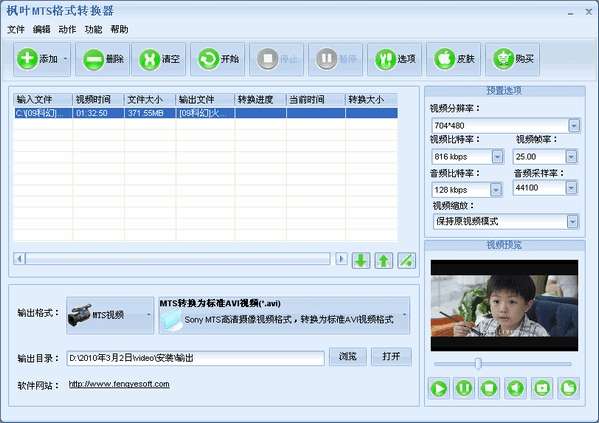
Task: Clear the list with 清空 icon
Action: 159,59
